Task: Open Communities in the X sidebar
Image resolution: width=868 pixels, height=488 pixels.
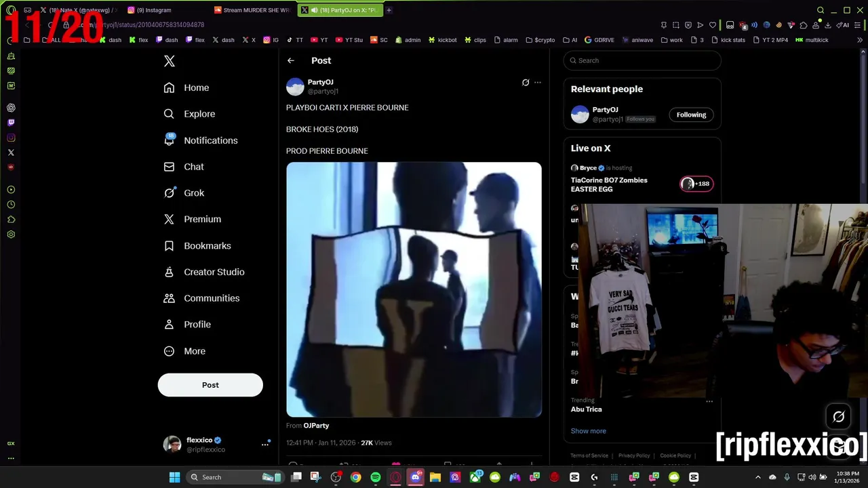Action: (201, 298)
